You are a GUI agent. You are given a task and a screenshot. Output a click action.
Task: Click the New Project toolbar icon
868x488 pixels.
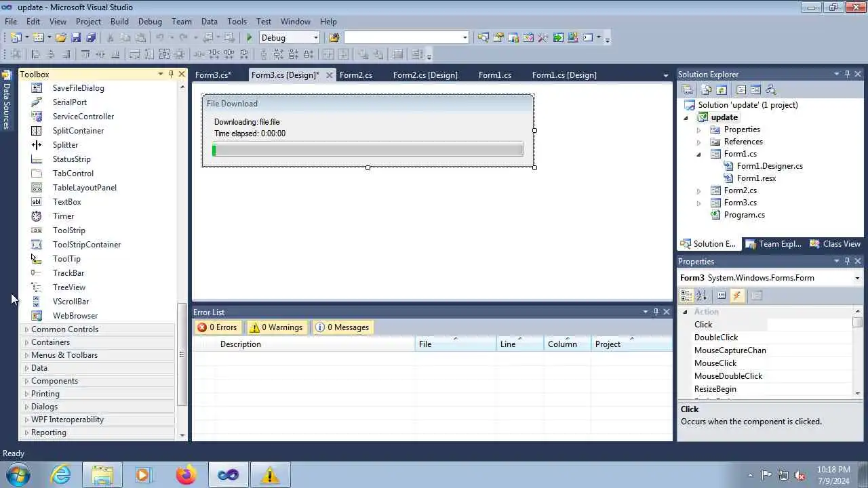16,38
